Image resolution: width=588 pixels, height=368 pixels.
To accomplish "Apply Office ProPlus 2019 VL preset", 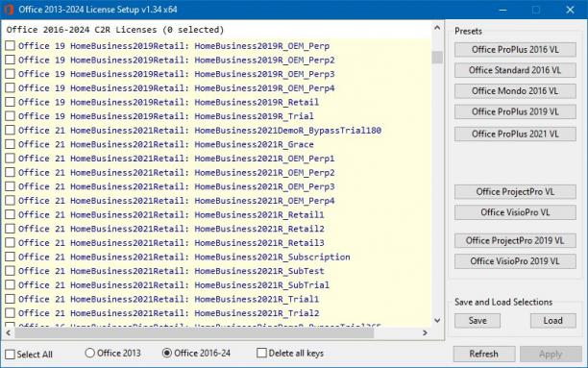I will [515, 111].
